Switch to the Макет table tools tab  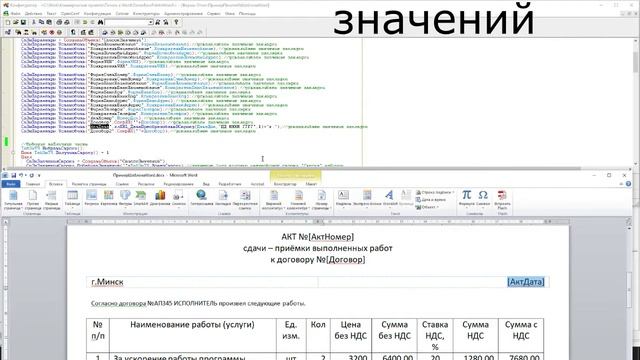tap(311, 184)
